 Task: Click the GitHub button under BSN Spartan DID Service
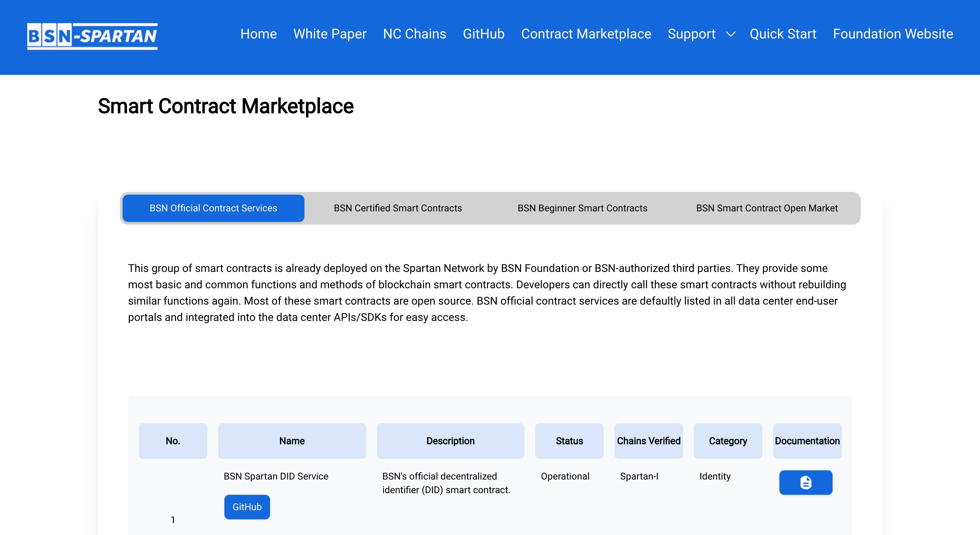(x=247, y=506)
